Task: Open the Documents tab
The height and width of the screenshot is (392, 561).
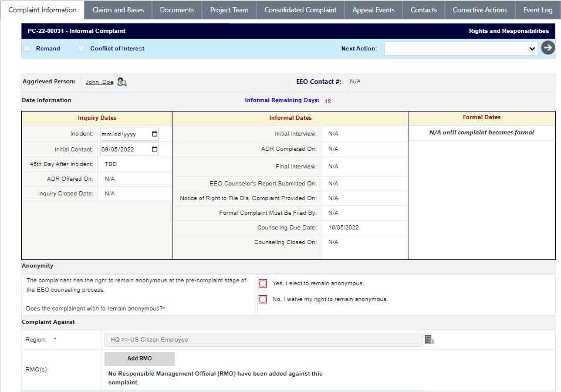Action: 177,10
